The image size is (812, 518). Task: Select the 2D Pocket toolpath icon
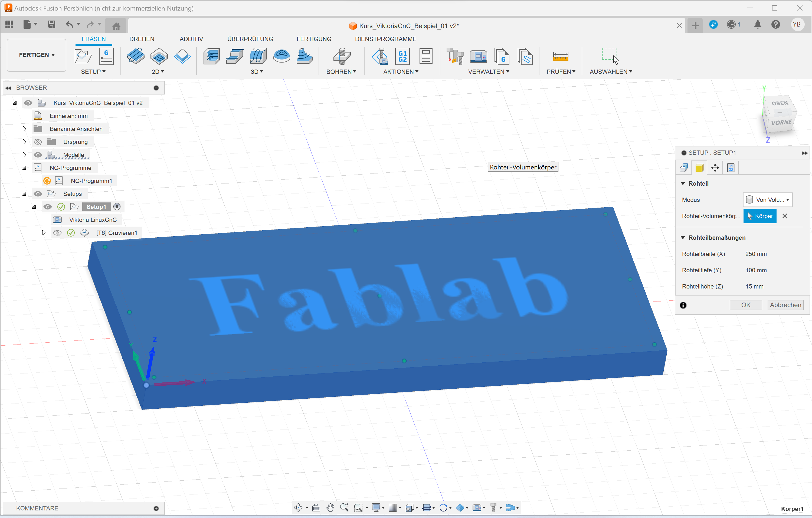tap(159, 56)
